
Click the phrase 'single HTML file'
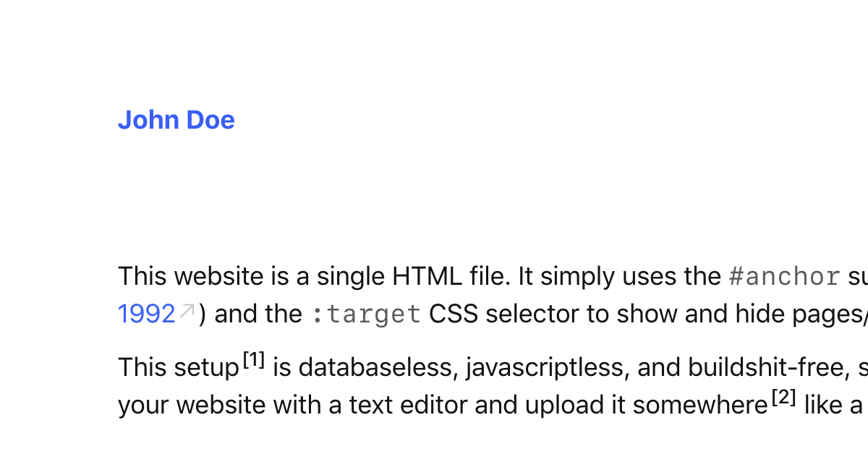coord(414,276)
